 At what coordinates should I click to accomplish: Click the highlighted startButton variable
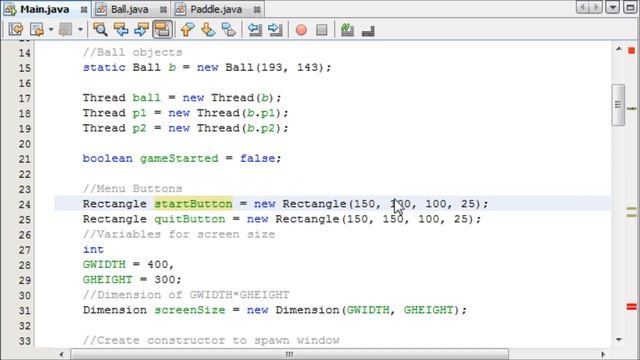point(193,203)
